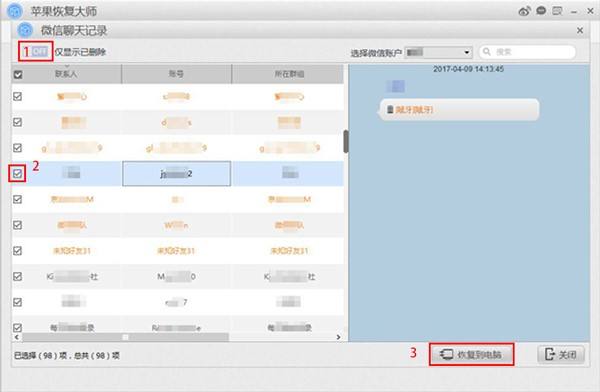Click the 未知好友31 group cell
The image size is (600, 392).
click(x=289, y=251)
